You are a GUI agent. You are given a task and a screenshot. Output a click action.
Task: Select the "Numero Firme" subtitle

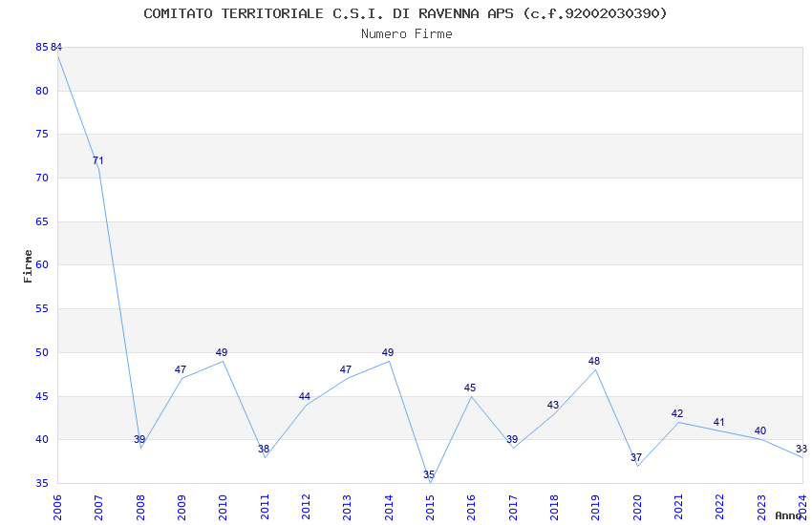(406, 34)
